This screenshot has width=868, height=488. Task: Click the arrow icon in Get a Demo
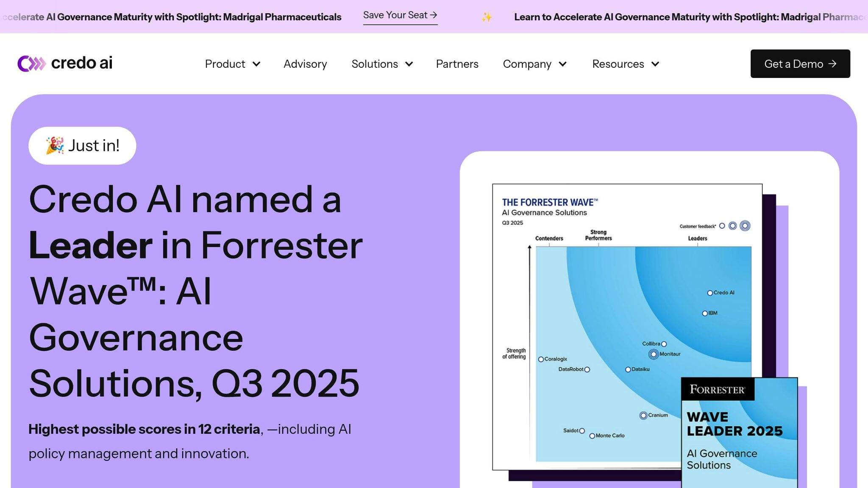832,64
